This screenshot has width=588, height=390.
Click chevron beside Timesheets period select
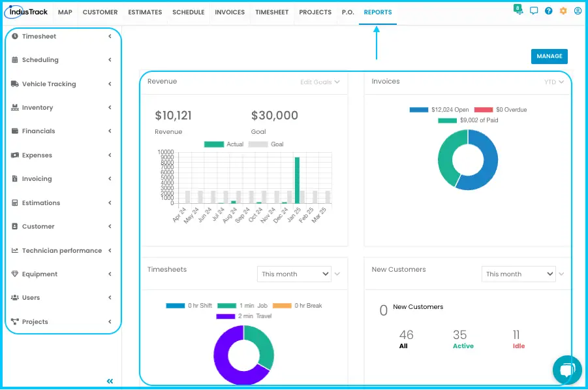click(337, 274)
